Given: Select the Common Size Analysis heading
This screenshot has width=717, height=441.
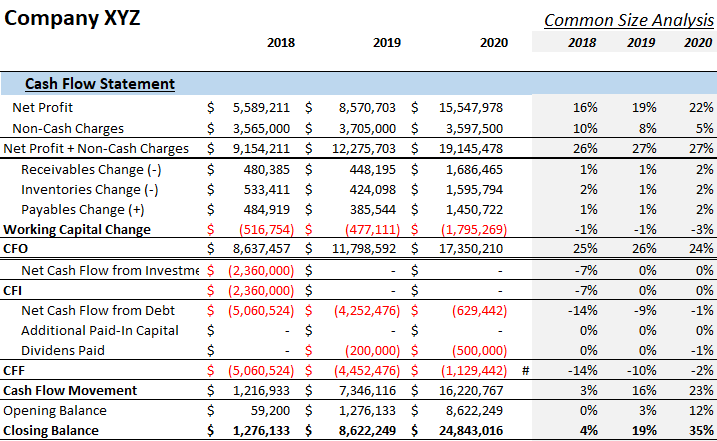Looking at the screenshot, I should point(629,20).
